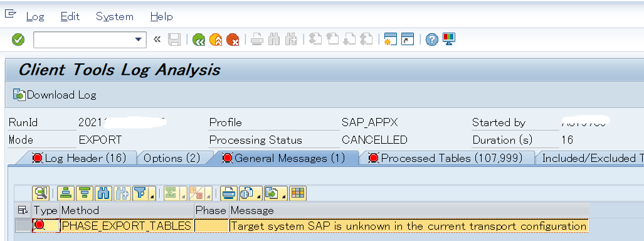Viewport: 644px width, 241px height.
Task: Click the Previous Page navigation icon
Action: 332,40
